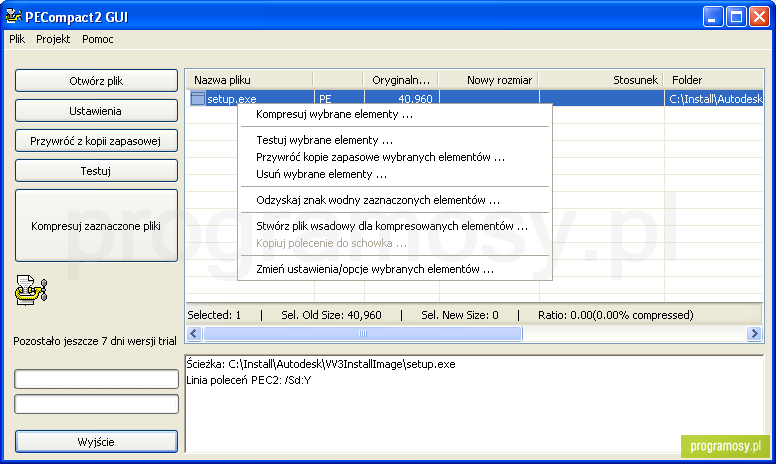
Task: Click the setup.exe file name
Action: click(x=232, y=99)
